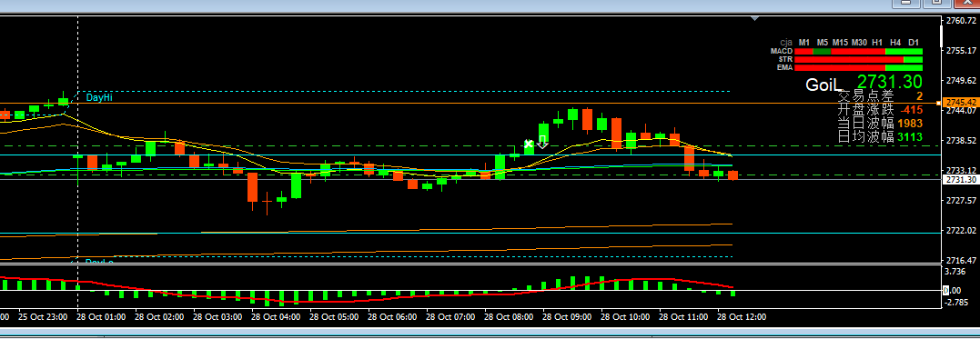The image size is (980, 339).
Task: Select the orange line's square end handle
Action: [938, 103]
